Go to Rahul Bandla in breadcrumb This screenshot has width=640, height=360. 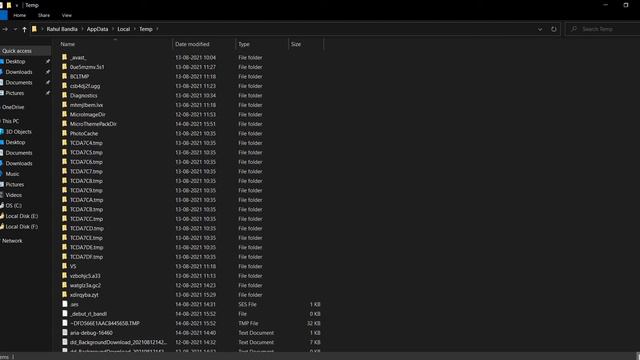[62, 29]
